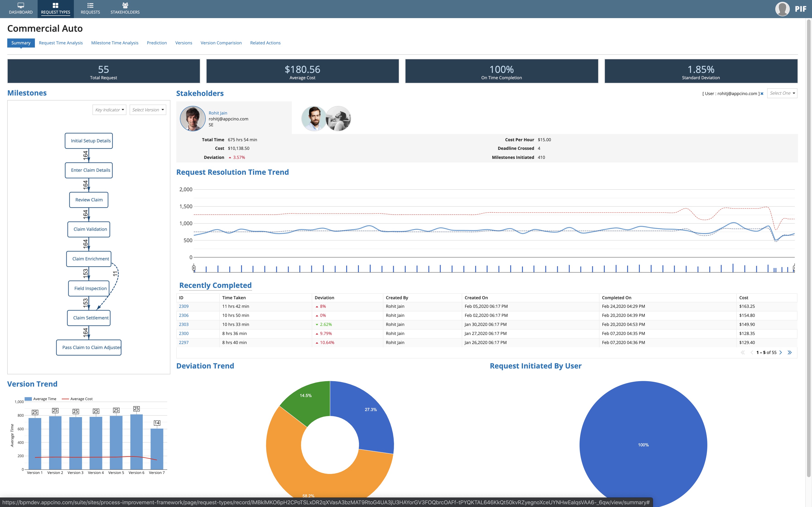Switch to the Prediction tab

click(x=157, y=43)
